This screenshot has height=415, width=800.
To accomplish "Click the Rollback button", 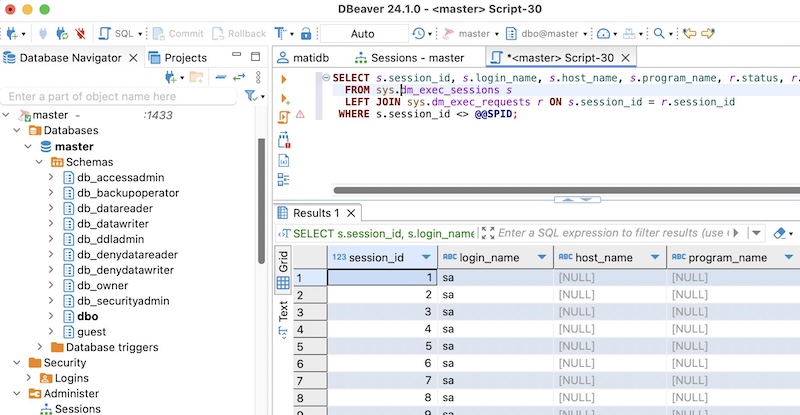I will (239, 34).
